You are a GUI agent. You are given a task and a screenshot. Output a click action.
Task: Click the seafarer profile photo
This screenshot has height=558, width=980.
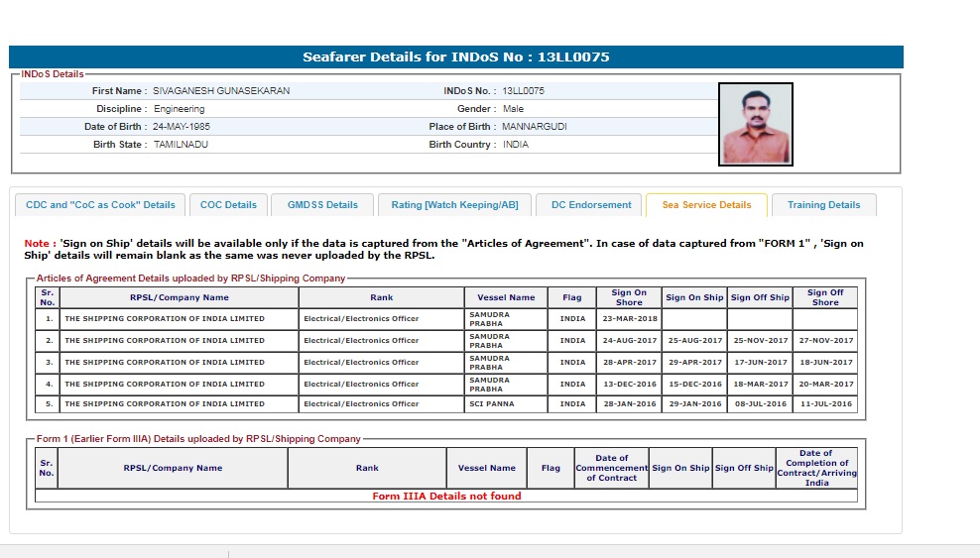[x=756, y=124]
